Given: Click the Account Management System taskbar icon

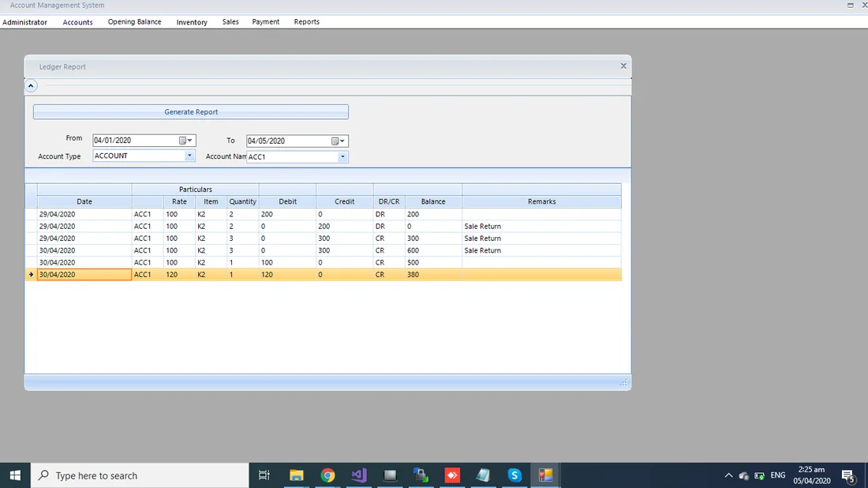Looking at the screenshot, I should point(545,475).
